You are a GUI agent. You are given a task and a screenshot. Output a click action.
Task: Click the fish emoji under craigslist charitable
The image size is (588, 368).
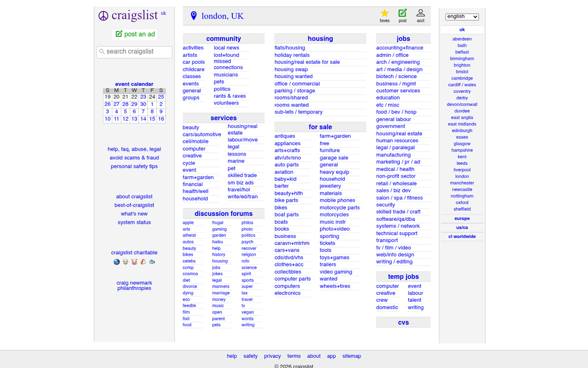(152, 262)
